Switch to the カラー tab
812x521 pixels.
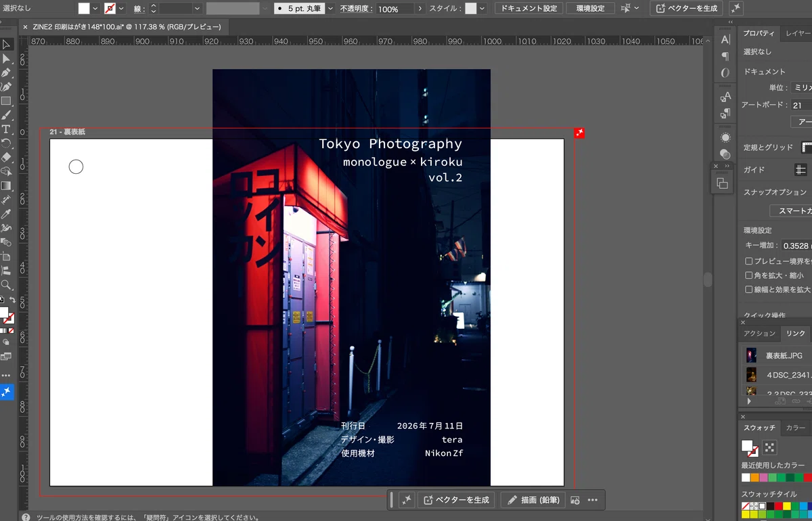coord(795,428)
